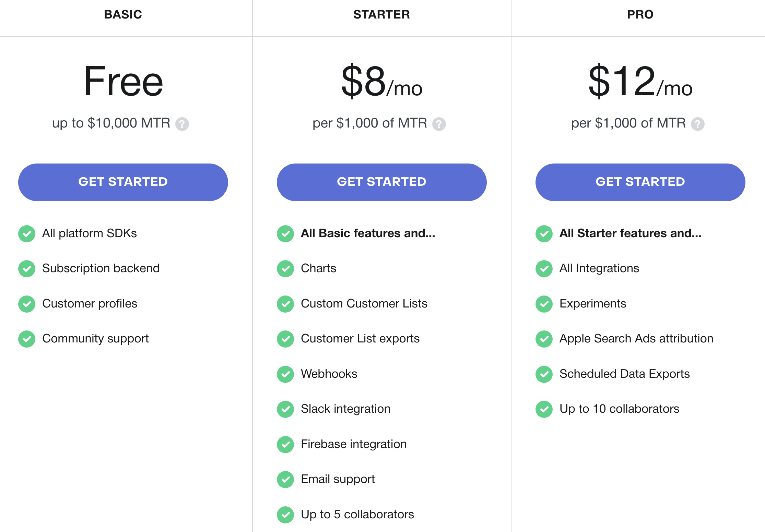Click the checkmark beside Community support
The width and height of the screenshot is (765, 532).
[27, 339]
